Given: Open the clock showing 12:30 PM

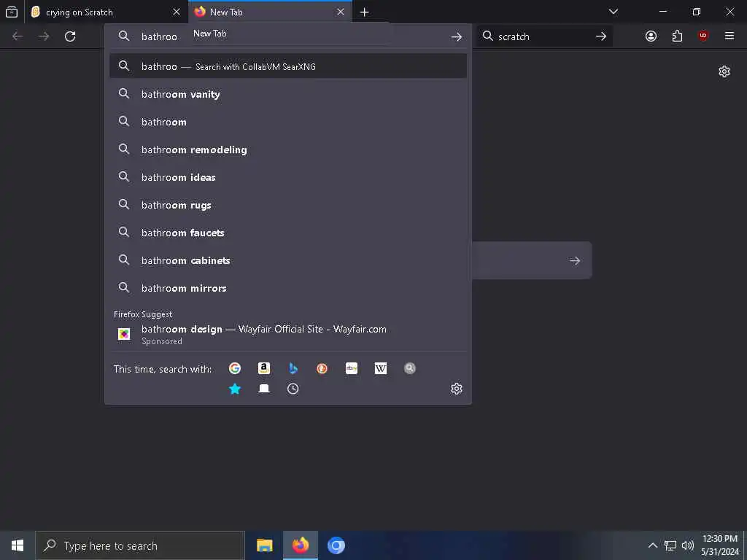Looking at the screenshot, I should coord(719,545).
